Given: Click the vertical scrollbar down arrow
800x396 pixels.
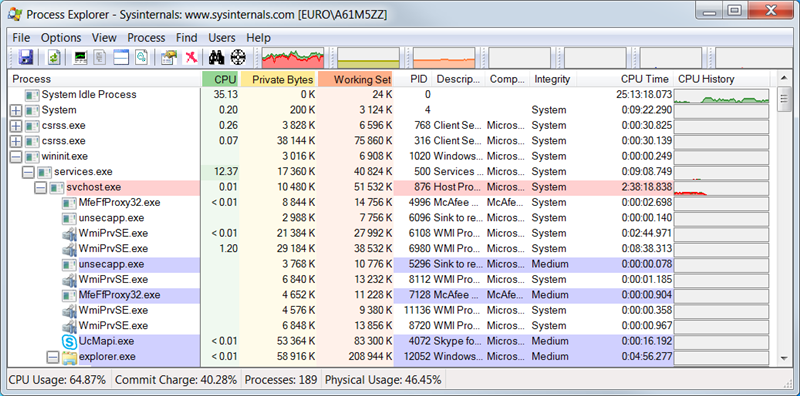Looking at the screenshot, I should pyautogui.click(x=784, y=359).
